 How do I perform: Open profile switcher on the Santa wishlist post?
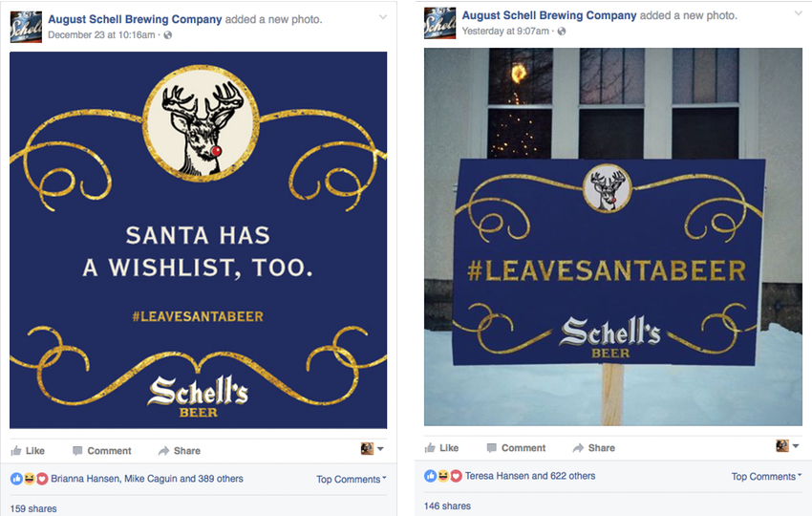tap(372, 448)
